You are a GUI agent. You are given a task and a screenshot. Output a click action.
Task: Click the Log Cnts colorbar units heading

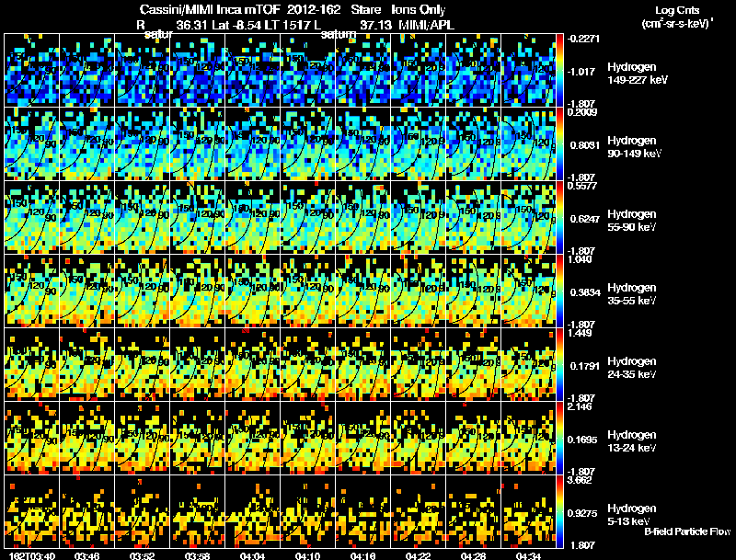tap(677, 17)
